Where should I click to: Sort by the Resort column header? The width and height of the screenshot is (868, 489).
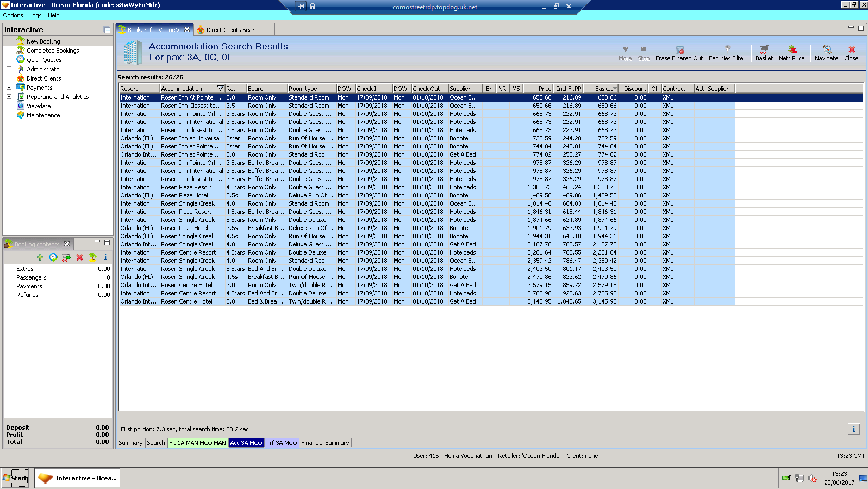tap(139, 89)
